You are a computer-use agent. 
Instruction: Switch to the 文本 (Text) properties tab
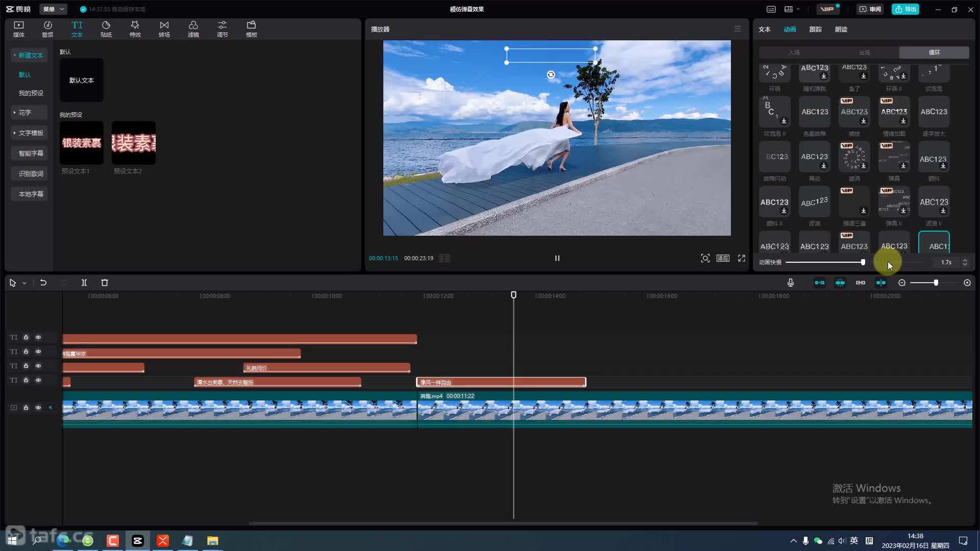tap(765, 29)
